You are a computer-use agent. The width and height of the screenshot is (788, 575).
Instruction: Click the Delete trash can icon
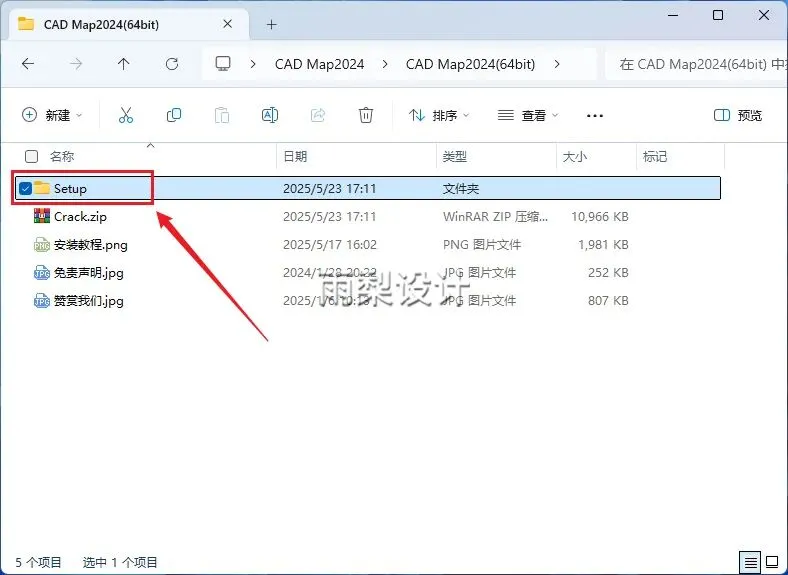(366, 115)
